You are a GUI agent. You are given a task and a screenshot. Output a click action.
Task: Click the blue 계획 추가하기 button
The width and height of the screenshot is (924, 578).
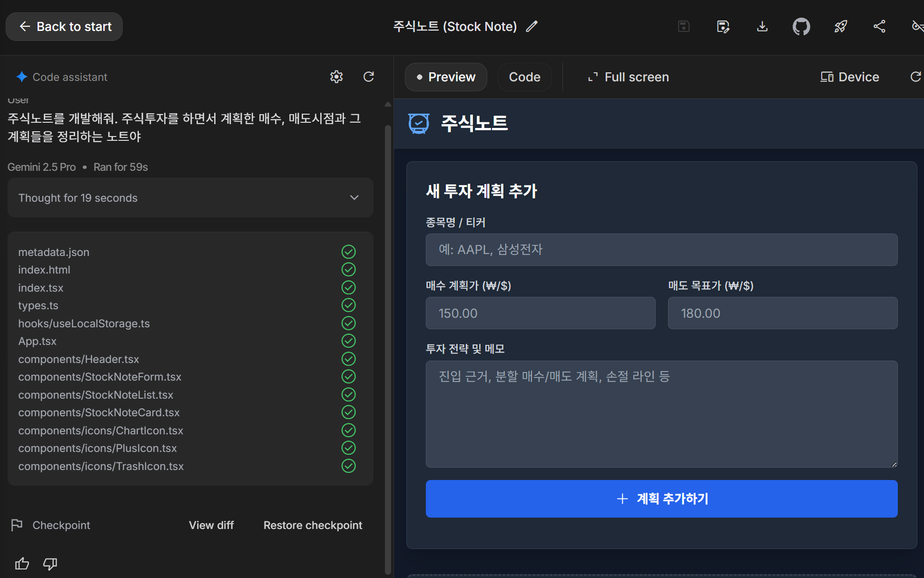point(661,499)
